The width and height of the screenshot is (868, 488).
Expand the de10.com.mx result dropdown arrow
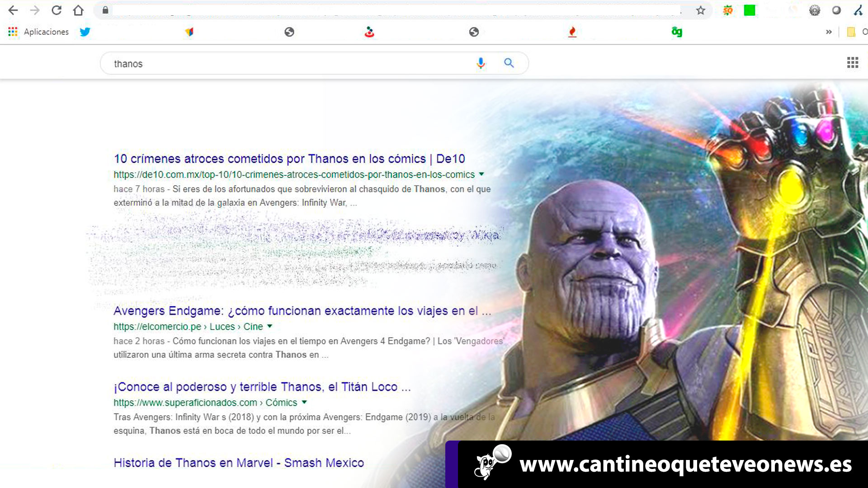coord(481,174)
